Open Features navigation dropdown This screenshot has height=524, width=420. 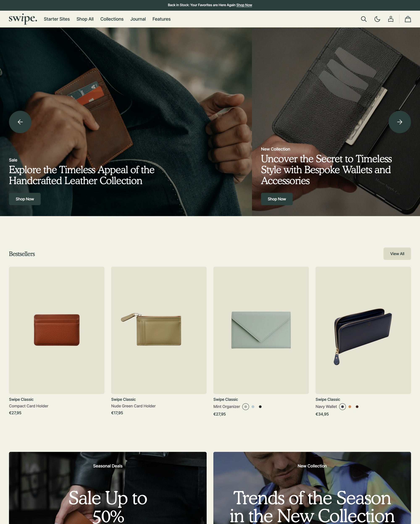(x=161, y=19)
